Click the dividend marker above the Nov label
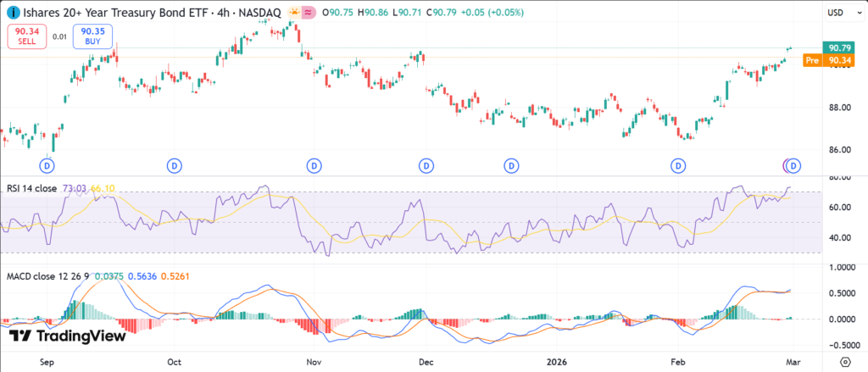The width and height of the screenshot is (868, 372). (314, 165)
